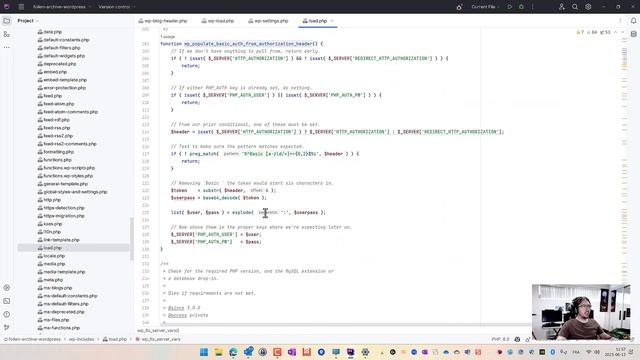Open the Services tool window icon

[7, 288]
